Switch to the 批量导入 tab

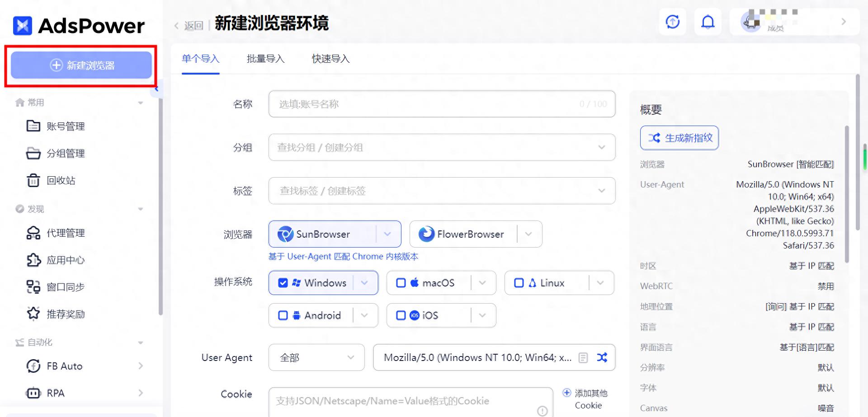(x=265, y=59)
